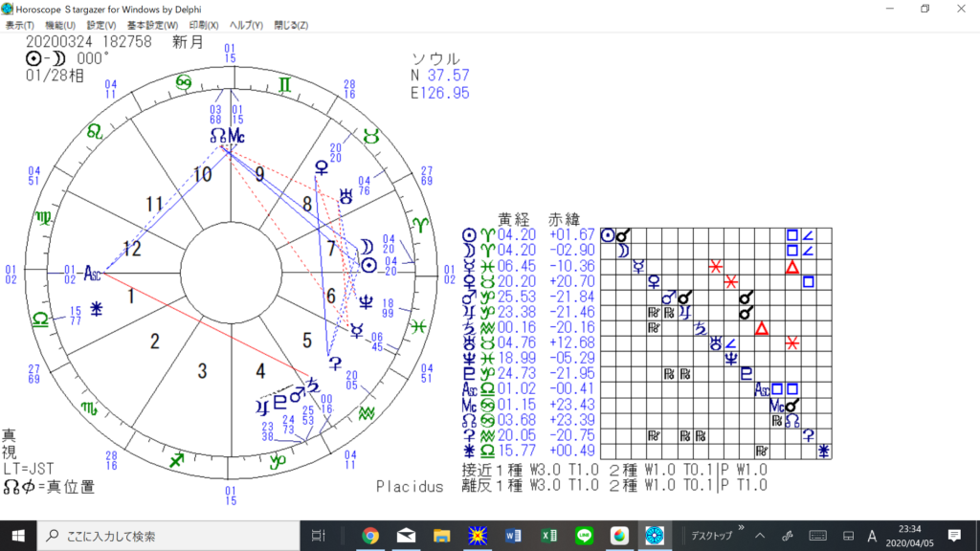Screen dimensions: 980x551
Task: Click the Asc label on the wheel
Action: 93,273
